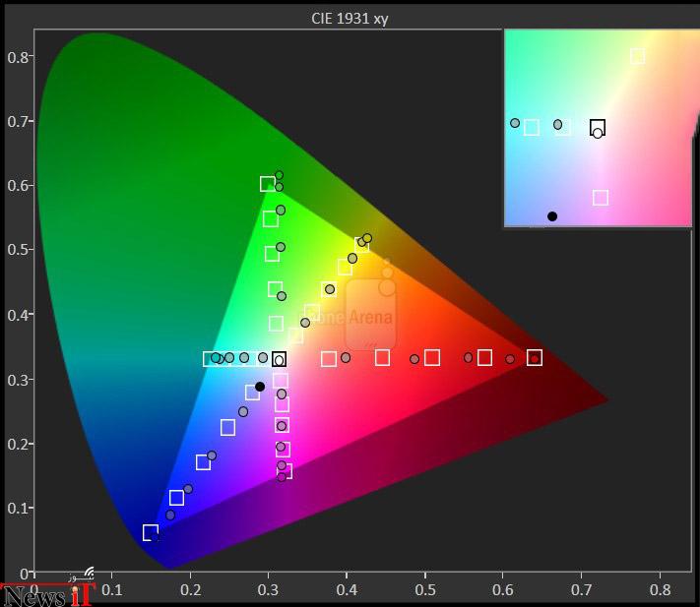Screen dimensions: 700x607
Task: Click the 0.2 label on the x-axis
Action: 191,590
